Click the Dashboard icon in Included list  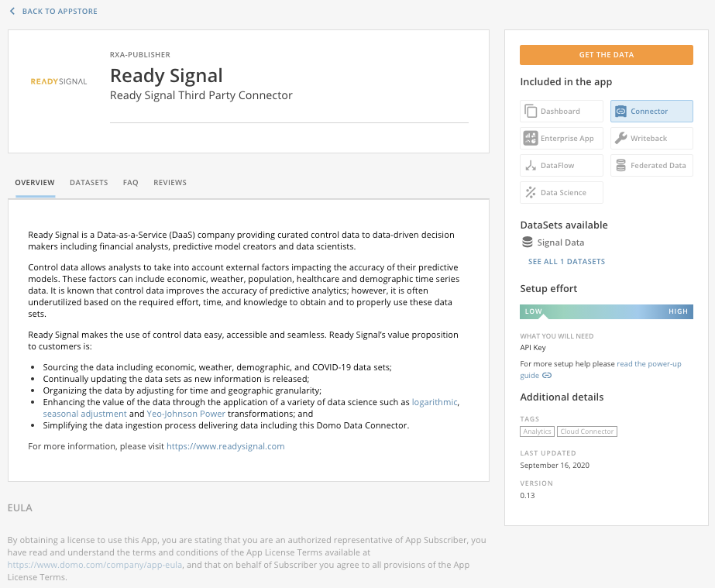(x=531, y=112)
